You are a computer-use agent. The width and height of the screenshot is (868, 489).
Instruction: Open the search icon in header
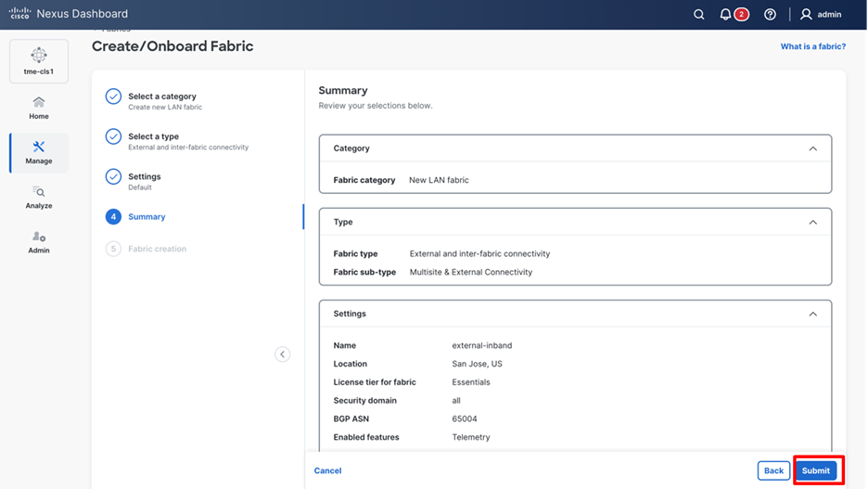point(699,15)
